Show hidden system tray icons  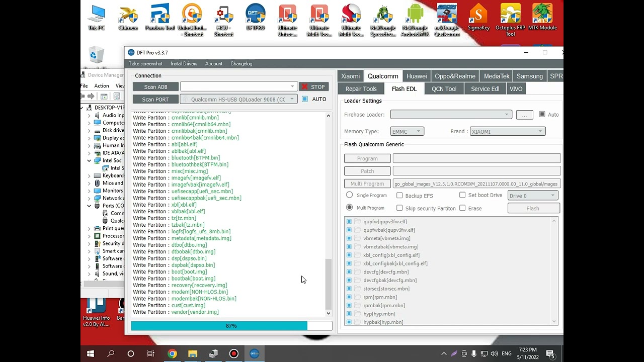pyautogui.click(x=444, y=354)
